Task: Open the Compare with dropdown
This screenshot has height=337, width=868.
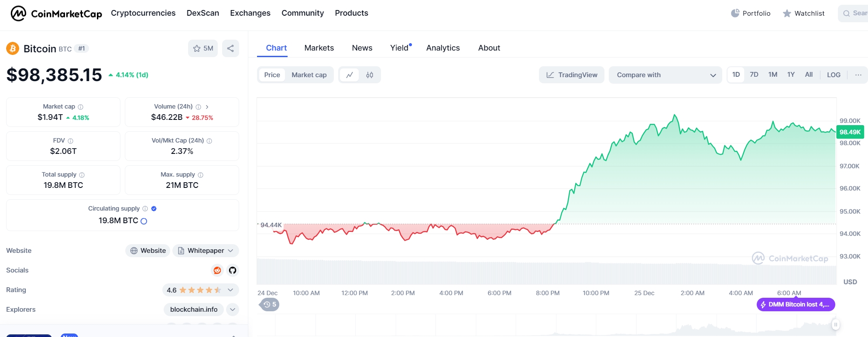Action: 665,75
